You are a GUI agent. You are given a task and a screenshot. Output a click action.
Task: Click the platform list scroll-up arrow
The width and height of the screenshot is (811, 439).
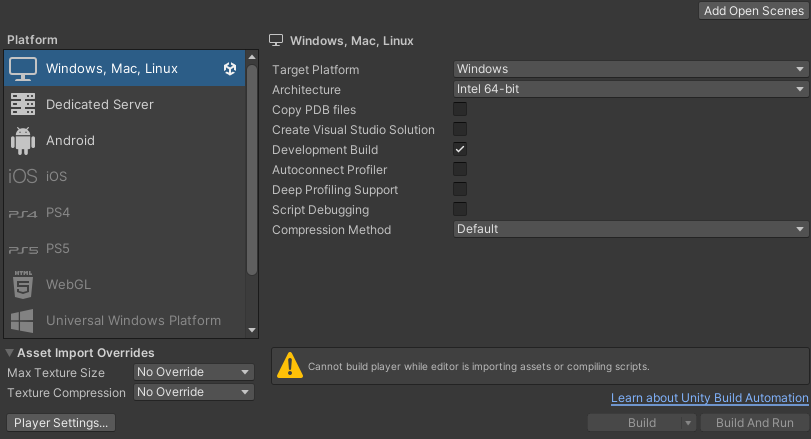click(252, 57)
